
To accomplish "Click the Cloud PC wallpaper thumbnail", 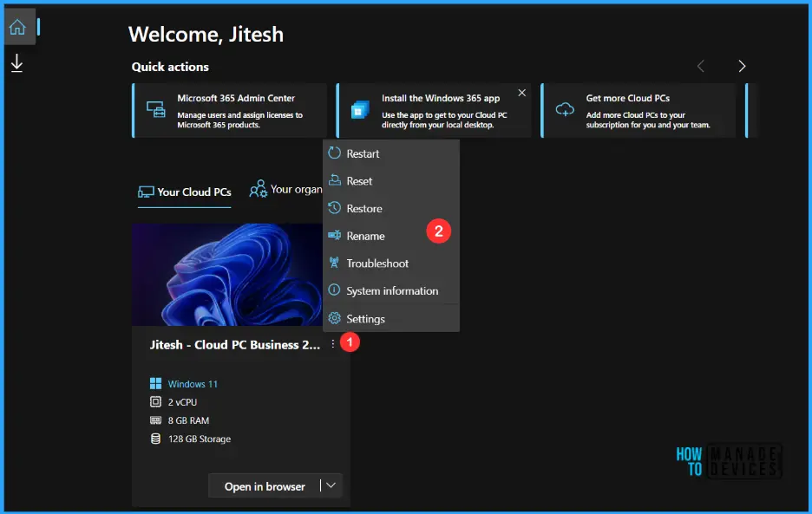I will [x=227, y=275].
